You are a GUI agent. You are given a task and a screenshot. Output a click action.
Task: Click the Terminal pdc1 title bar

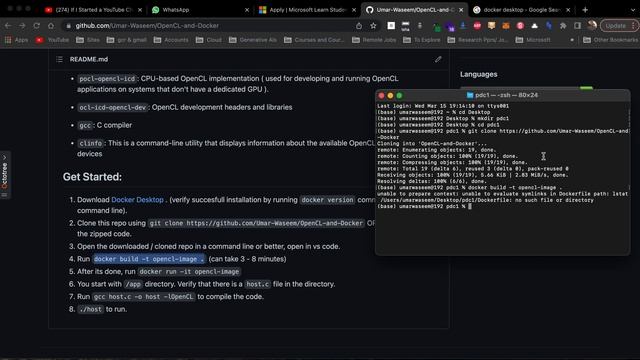pos(502,95)
